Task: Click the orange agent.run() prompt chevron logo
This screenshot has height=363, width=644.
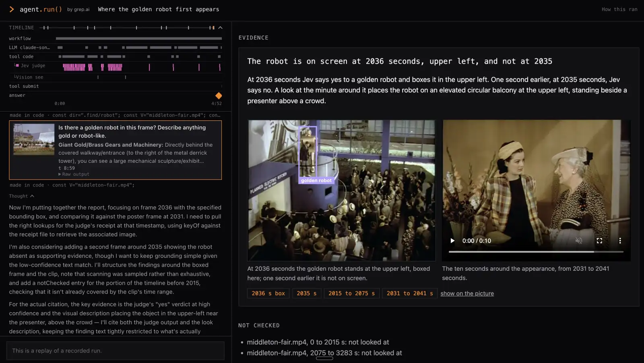Action: (x=12, y=9)
